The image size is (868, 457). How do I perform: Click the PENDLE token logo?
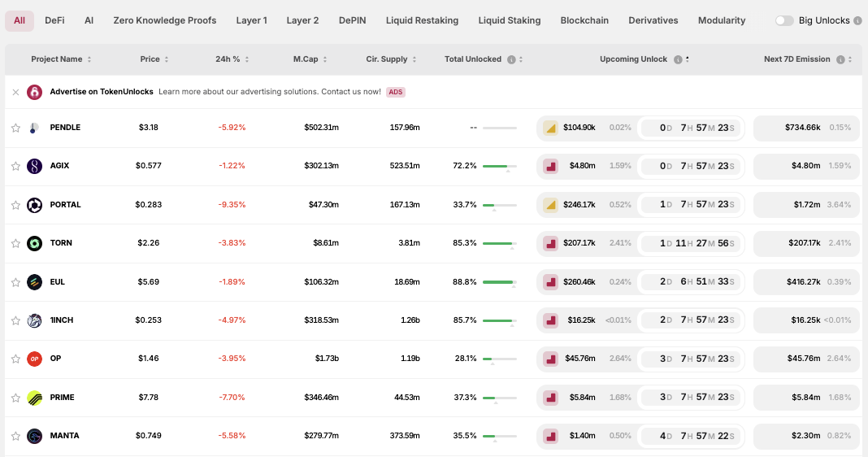click(34, 128)
